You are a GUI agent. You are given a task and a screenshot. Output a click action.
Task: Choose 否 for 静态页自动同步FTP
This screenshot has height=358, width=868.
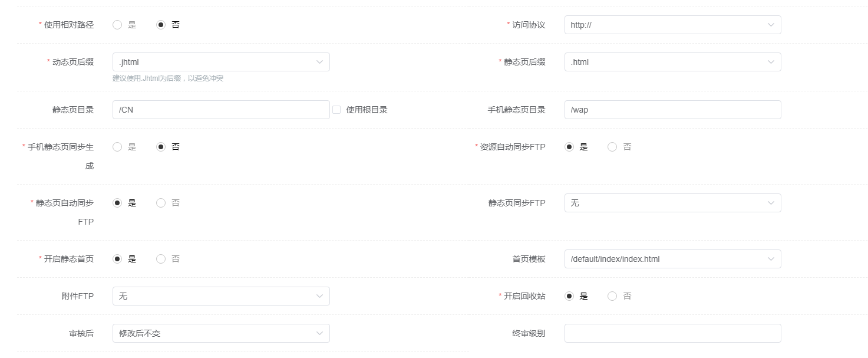(x=161, y=203)
